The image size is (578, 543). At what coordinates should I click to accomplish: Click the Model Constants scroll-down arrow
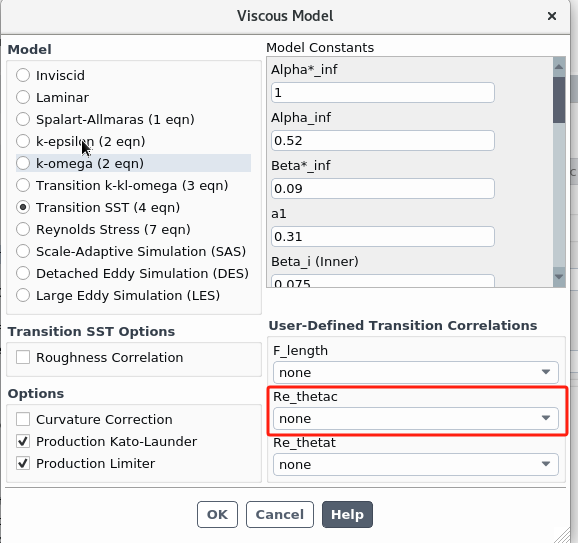(559, 277)
